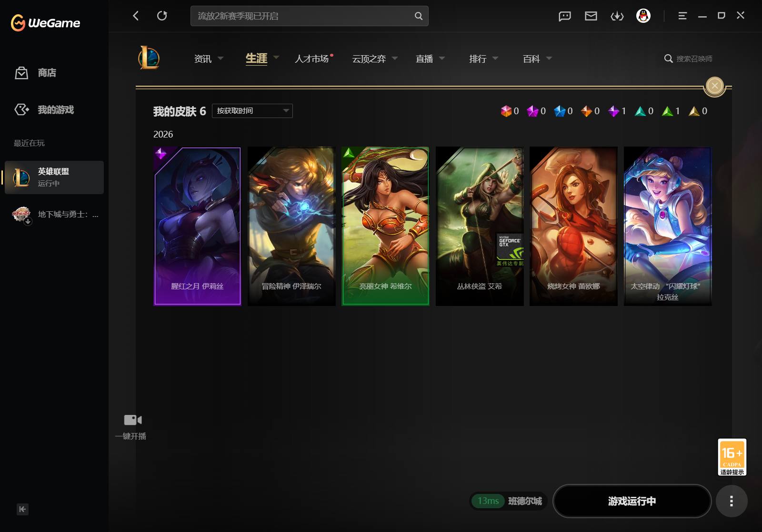Expand the 直播 dropdown arrow
The height and width of the screenshot is (532, 762).
(442, 59)
